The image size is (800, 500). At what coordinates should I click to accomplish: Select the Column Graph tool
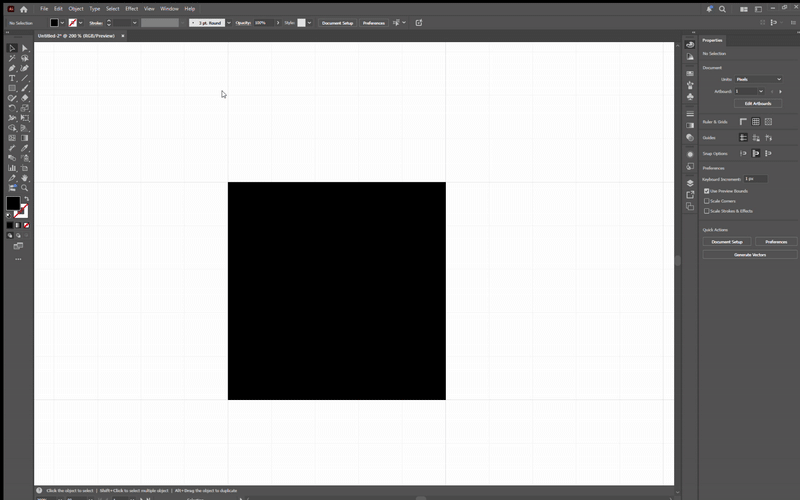pyautogui.click(x=12, y=168)
